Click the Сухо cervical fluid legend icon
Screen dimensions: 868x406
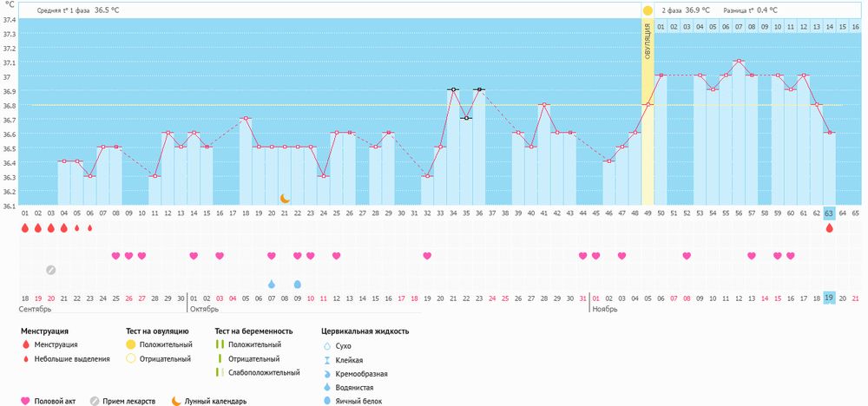325,345
